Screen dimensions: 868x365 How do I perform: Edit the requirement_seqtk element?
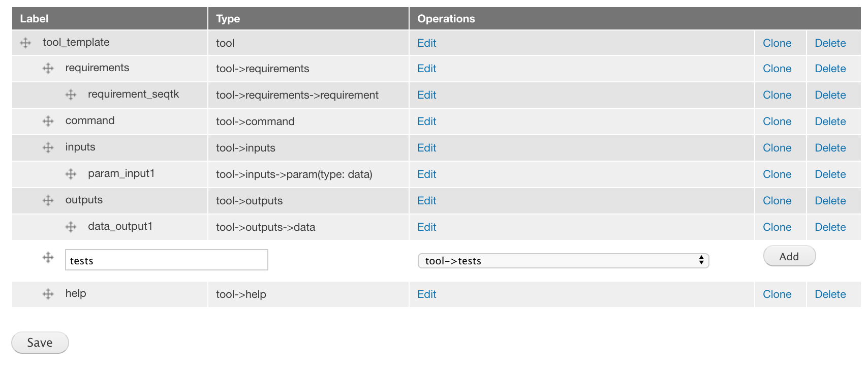(x=427, y=95)
